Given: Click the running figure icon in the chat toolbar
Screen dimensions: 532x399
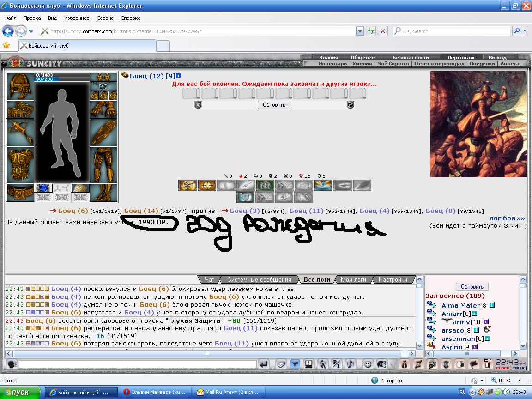Looking at the screenshot, I should pyautogui.click(x=322, y=364).
